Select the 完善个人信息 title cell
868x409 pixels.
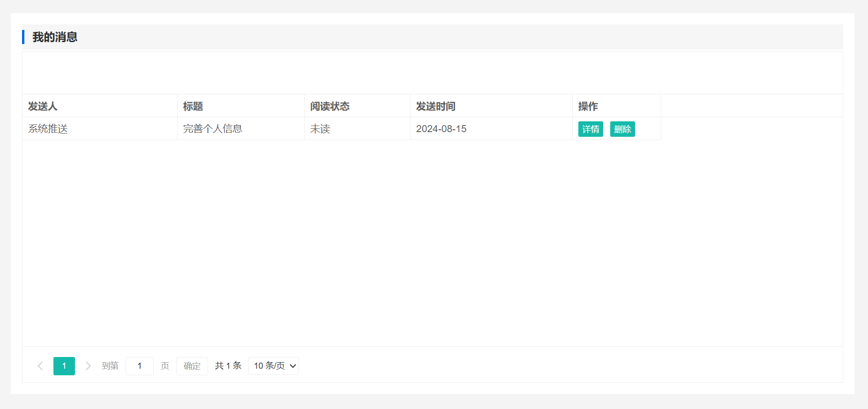click(213, 129)
